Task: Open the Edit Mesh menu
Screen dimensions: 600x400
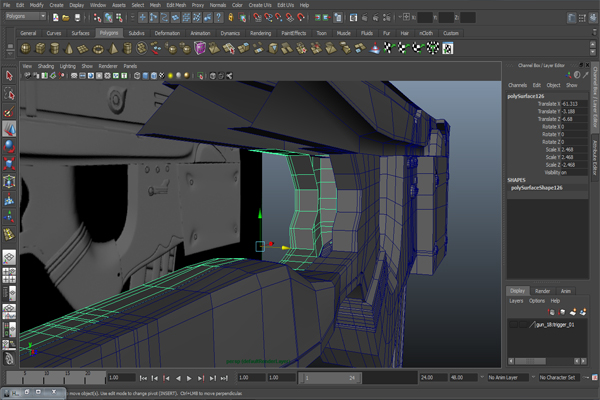Action: click(176, 5)
